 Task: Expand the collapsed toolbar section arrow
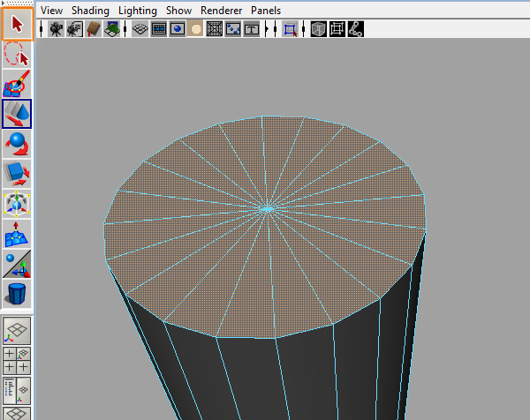pos(267,29)
